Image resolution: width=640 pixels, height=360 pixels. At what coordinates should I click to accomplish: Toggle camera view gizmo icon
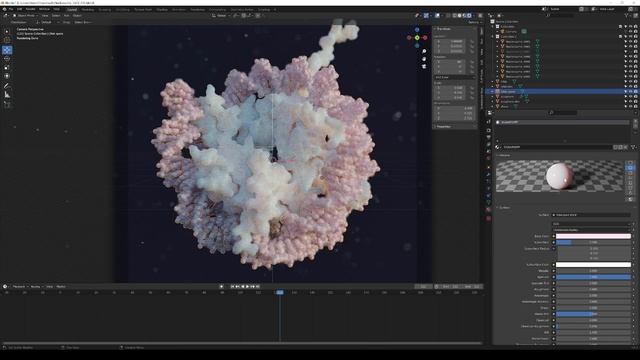pyautogui.click(x=424, y=66)
